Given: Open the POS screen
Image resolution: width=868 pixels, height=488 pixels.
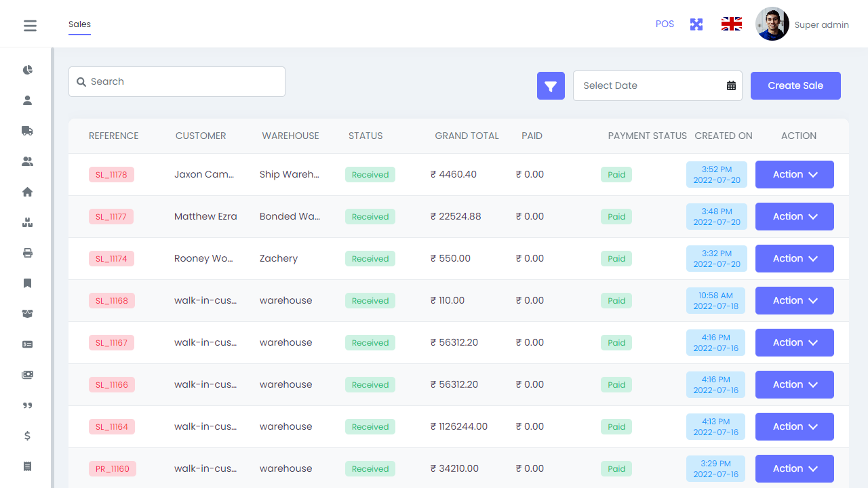Looking at the screenshot, I should (x=665, y=24).
